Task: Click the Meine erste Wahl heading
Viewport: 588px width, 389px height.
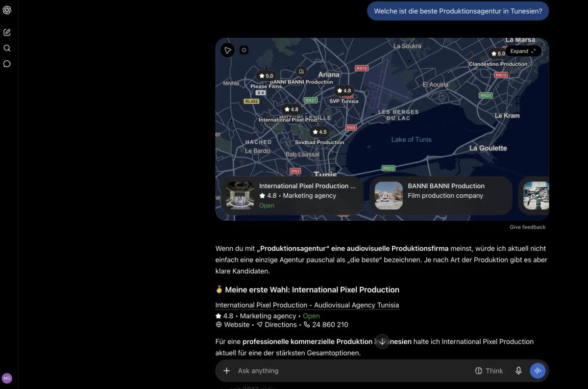Action: 307,290
